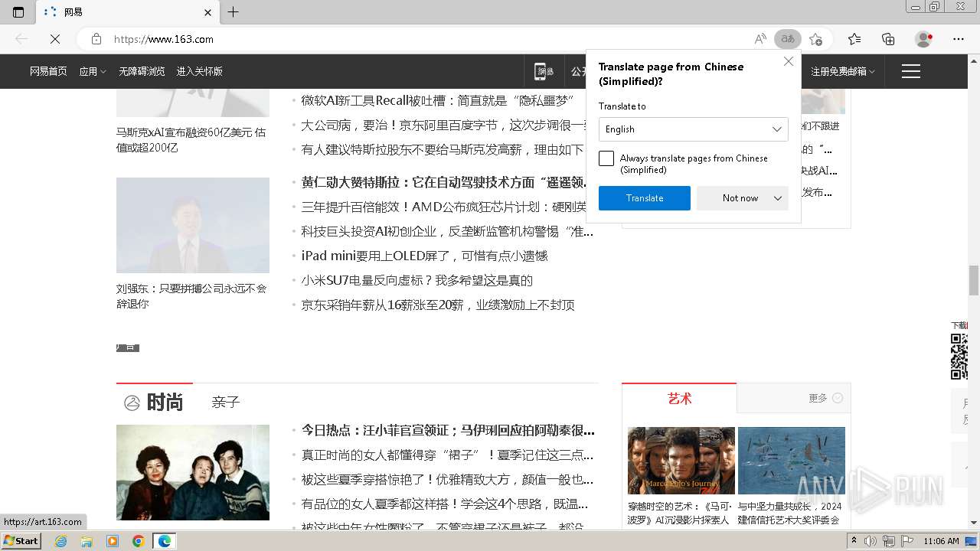This screenshot has height=551, width=980.
Task: Select 进入关怀版
Action: [199, 71]
